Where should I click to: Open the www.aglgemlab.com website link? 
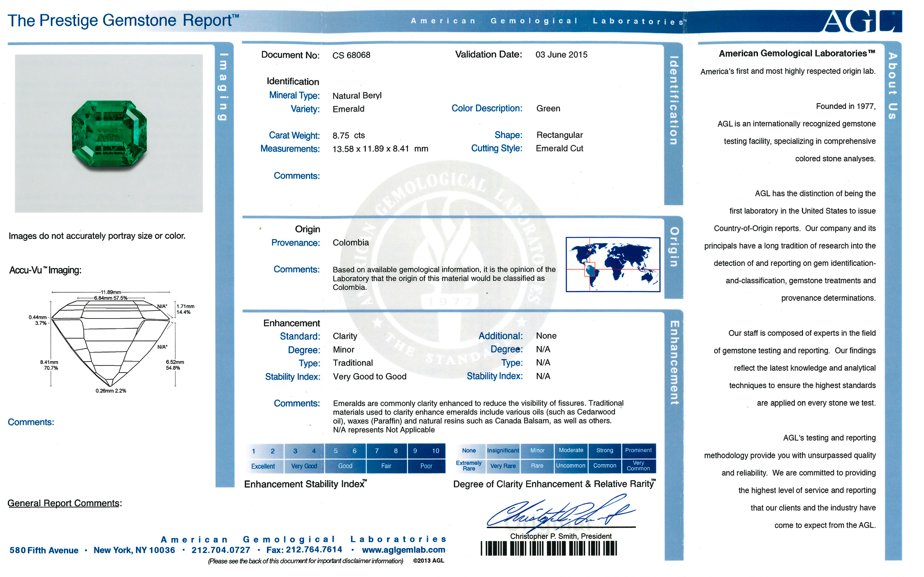click(x=403, y=550)
